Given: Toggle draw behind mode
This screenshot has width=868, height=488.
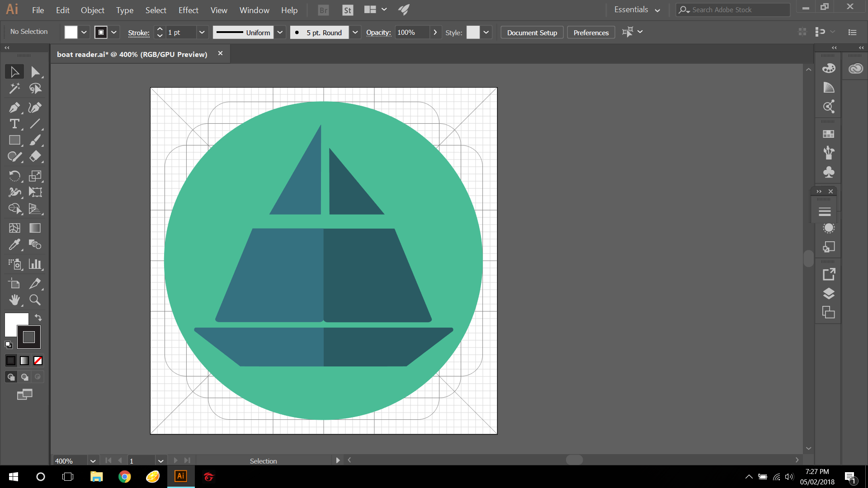Looking at the screenshot, I should [x=24, y=376].
